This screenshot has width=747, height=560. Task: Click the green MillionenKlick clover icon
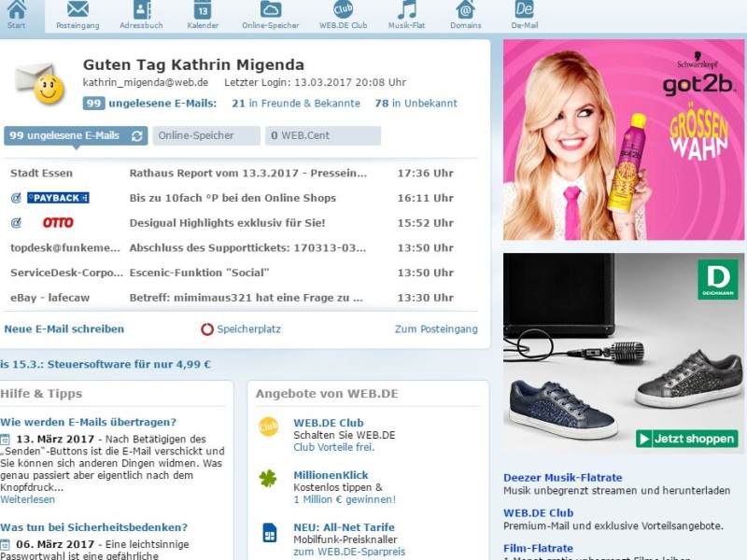[x=268, y=478]
